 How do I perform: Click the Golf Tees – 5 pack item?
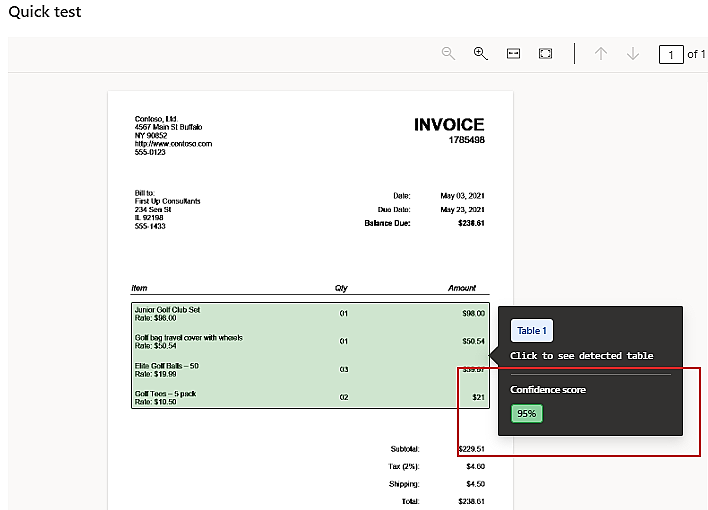(x=165, y=394)
